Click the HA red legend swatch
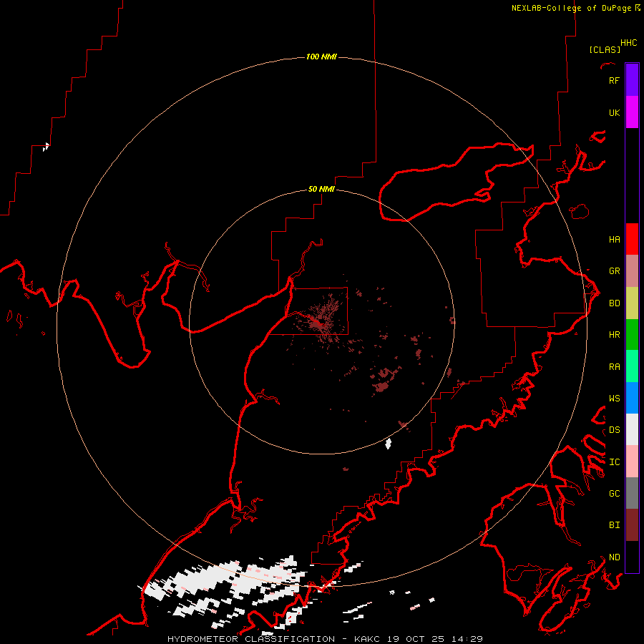 (x=632, y=239)
